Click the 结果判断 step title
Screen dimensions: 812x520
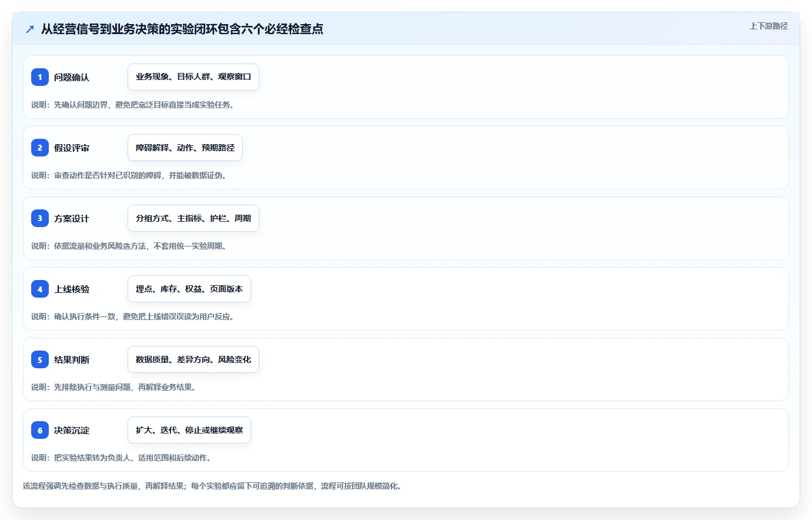(x=72, y=359)
